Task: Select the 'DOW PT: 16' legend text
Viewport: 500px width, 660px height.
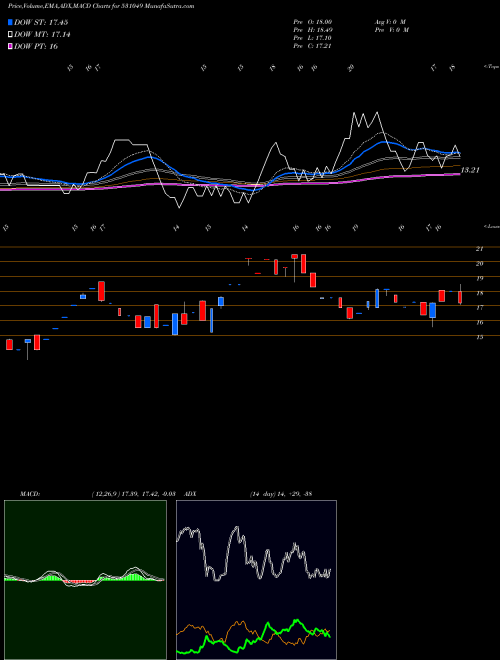Action: (x=36, y=46)
